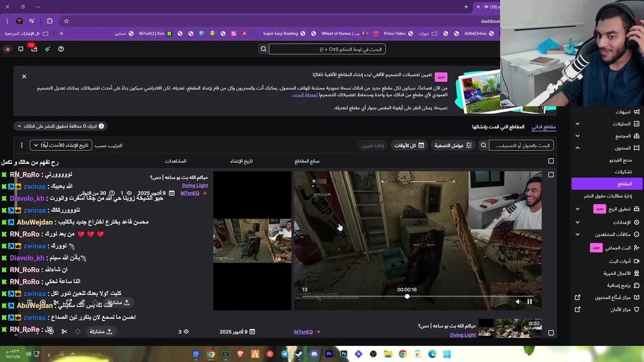Open تشكيلات in the sidebar
The height and width of the screenshot is (362, 644).
(x=623, y=172)
